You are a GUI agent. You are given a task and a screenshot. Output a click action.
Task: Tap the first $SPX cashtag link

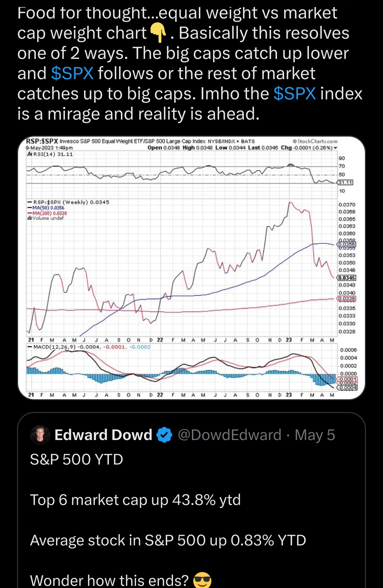[72, 73]
